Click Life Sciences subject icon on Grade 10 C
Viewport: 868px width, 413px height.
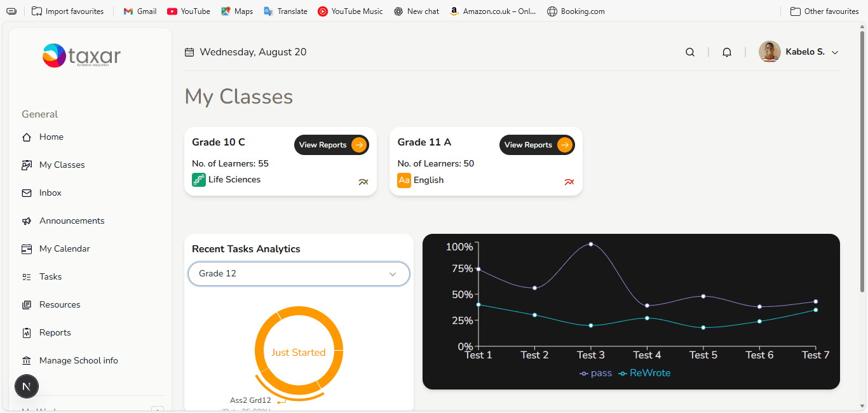click(x=199, y=180)
